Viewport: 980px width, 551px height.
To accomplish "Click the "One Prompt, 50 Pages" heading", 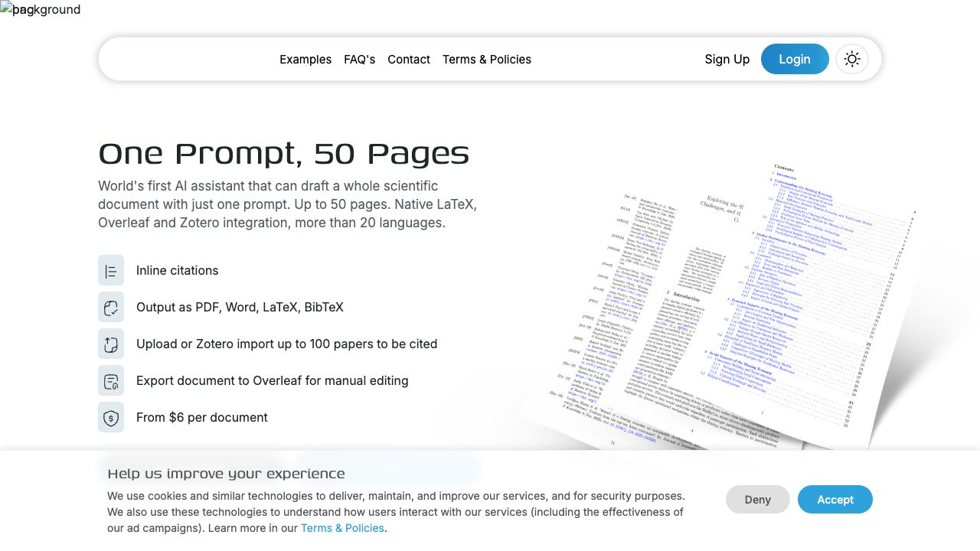I will pos(283,154).
